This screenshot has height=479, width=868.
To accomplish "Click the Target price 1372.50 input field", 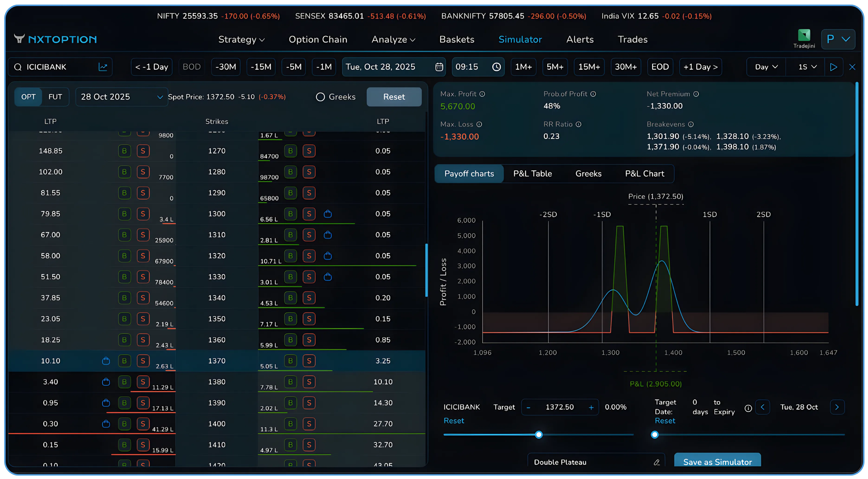I will (x=560, y=407).
